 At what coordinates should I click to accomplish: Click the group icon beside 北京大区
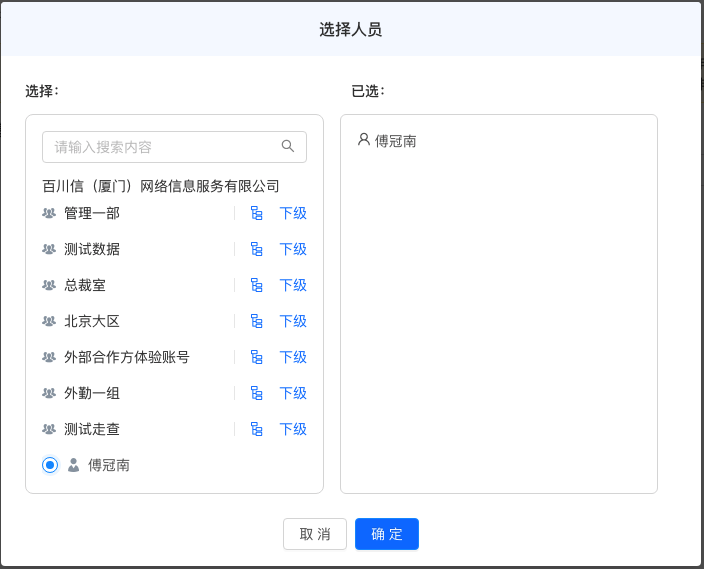[x=49, y=321]
